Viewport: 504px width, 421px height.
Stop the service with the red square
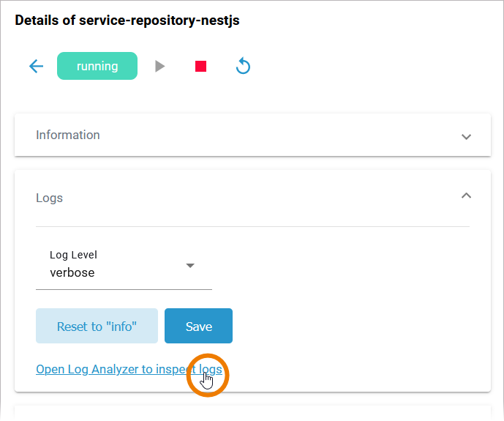[x=201, y=67]
